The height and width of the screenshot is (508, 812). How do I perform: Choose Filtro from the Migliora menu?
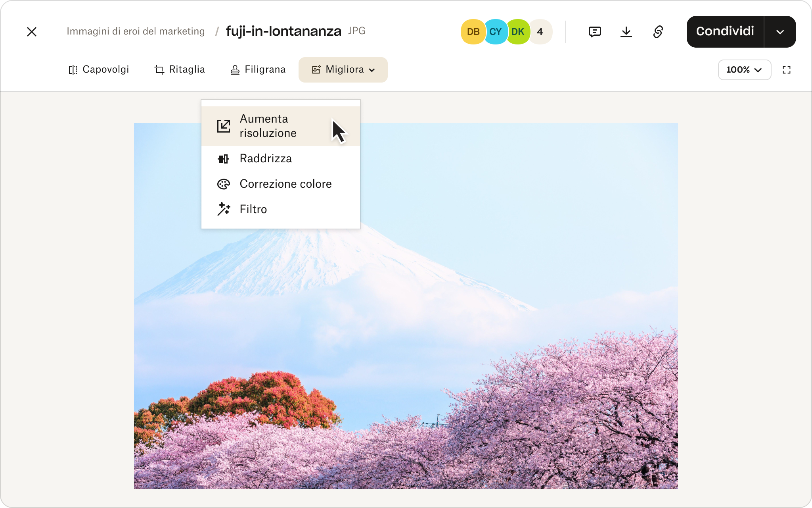(281, 210)
